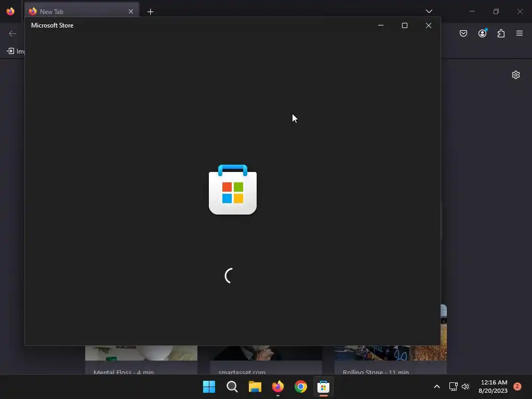Click the Import bookmarks toolbar item

[16, 51]
